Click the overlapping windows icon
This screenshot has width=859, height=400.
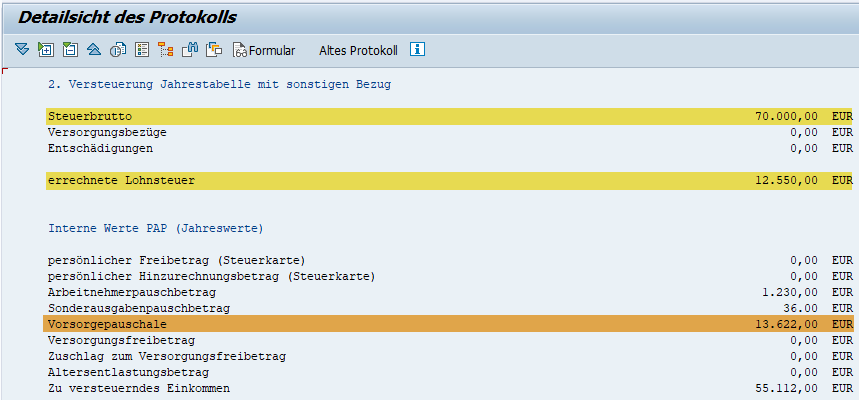[x=214, y=50]
